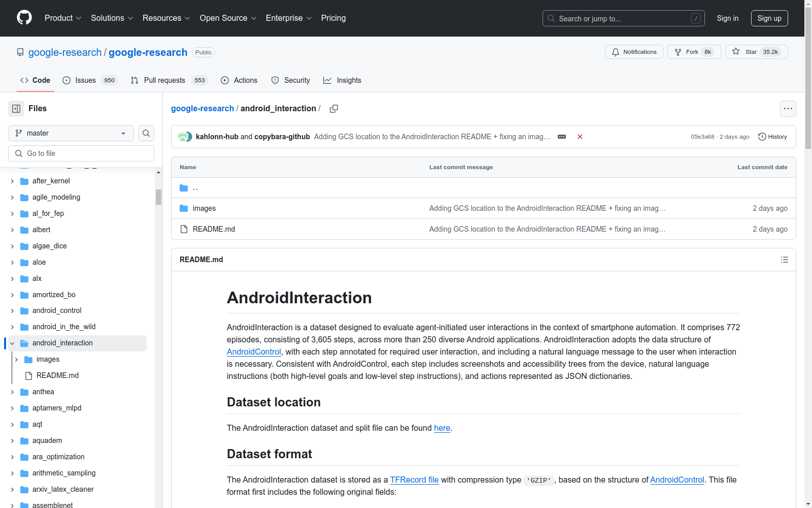The image size is (812, 508).
Task: Open google-research breadcrumb link
Action: point(202,109)
